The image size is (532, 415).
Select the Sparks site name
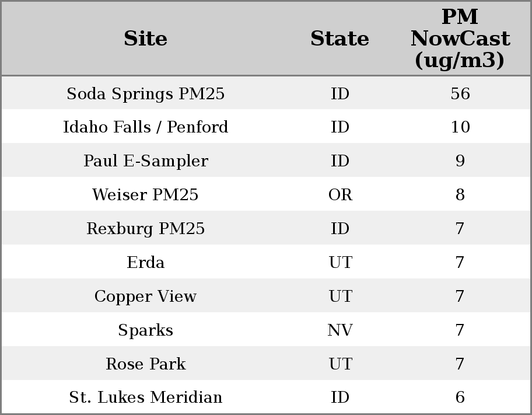[145, 330]
